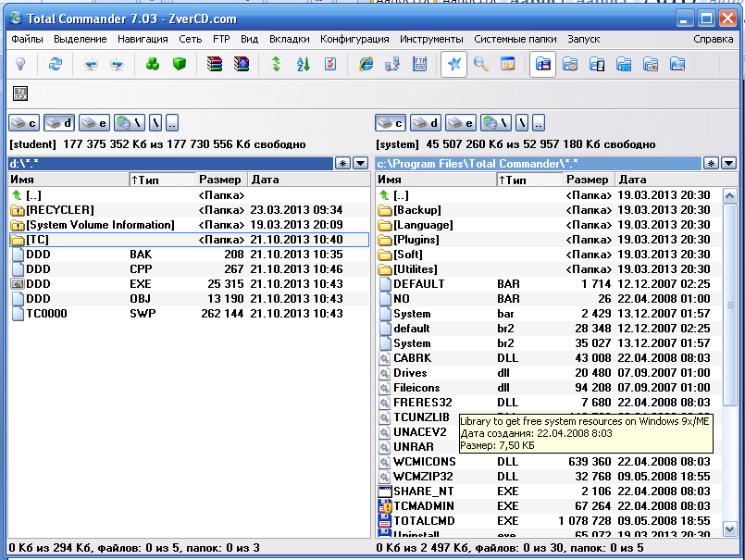Open right panel favorites asterisk button
This screenshot has width=745, height=560.
click(x=711, y=164)
